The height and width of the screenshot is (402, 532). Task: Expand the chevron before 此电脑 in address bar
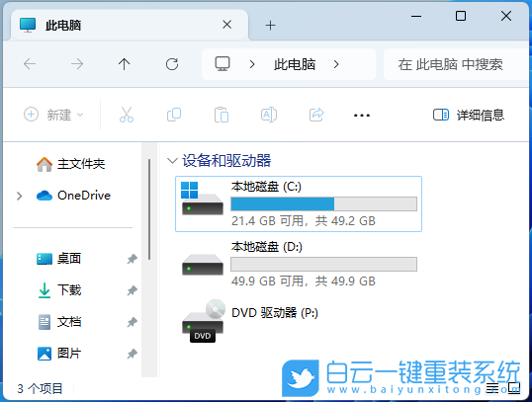click(x=252, y=64)
